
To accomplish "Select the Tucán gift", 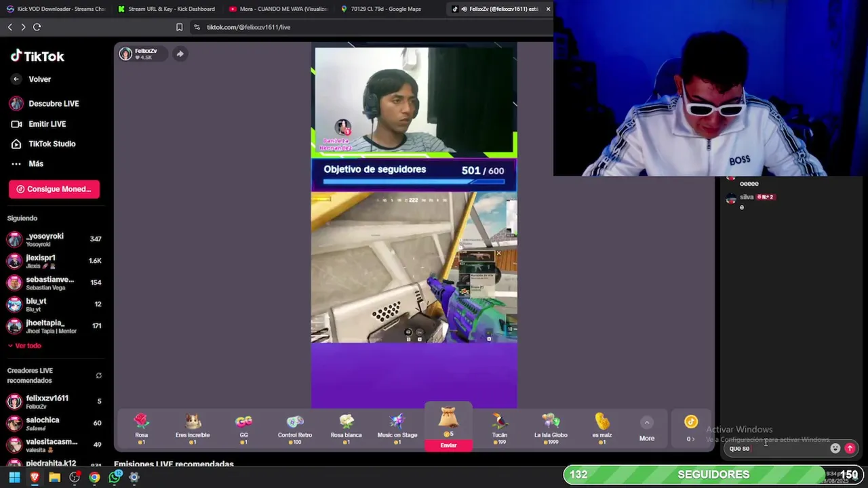I will [x=500, y=429].
